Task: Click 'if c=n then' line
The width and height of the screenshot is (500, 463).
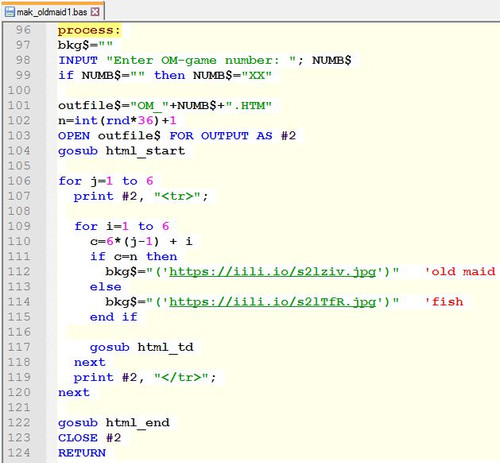Action: tap(133, 256)
